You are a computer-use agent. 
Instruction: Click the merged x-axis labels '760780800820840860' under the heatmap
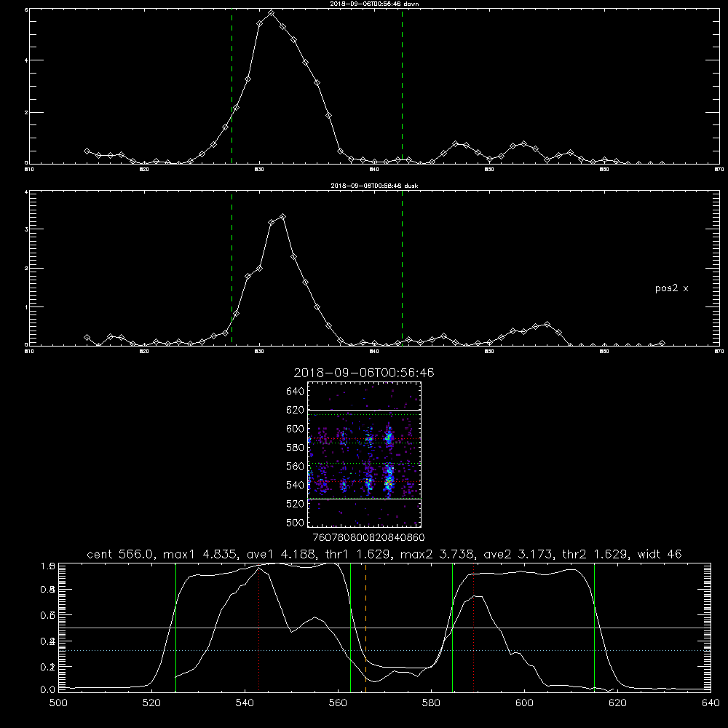coord(368,538)
